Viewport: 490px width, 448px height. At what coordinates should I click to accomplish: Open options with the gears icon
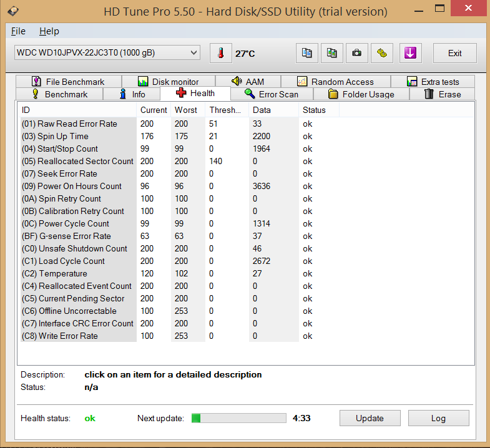[382, 53]
